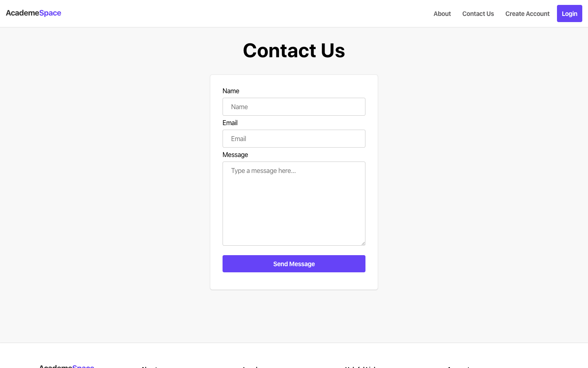Grab the Message box resize handle

pos(363,243)
